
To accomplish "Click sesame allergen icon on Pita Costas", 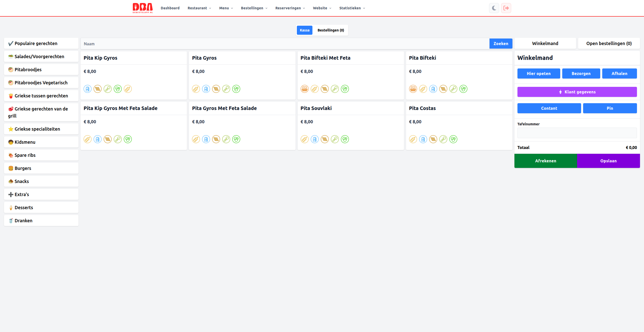I will 433,139.
